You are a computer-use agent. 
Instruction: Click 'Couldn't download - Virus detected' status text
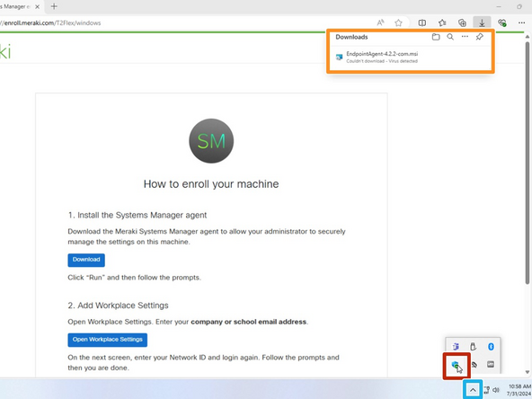[x=382, y=61]
